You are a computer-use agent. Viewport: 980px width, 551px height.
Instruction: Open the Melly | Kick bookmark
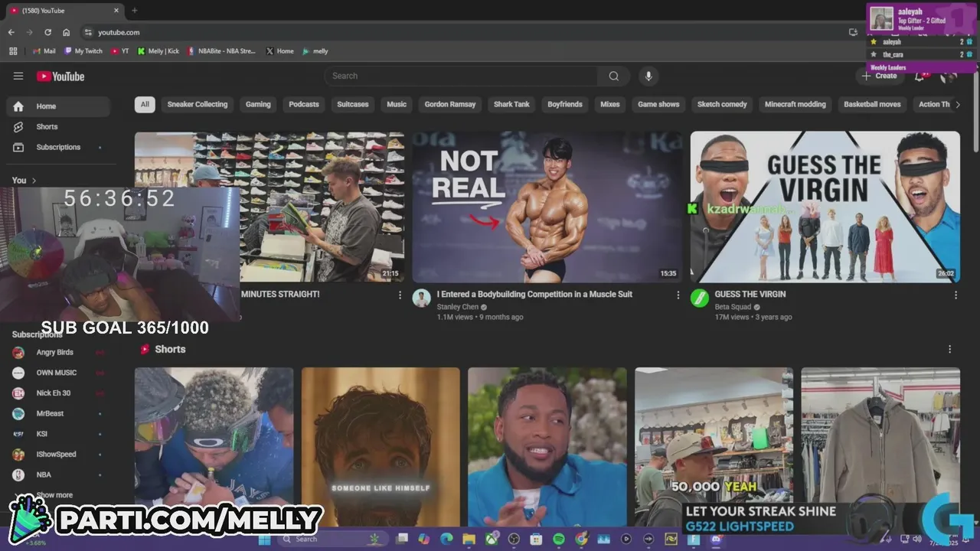pyautogui.click(x=158, y=51)
